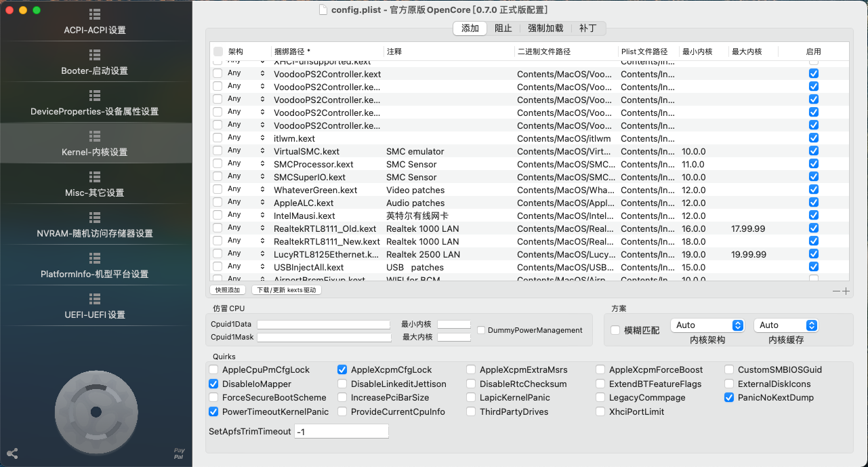Click the 启用 column header
The width and height of the screenshot is (868, 467).
[814, 52]
